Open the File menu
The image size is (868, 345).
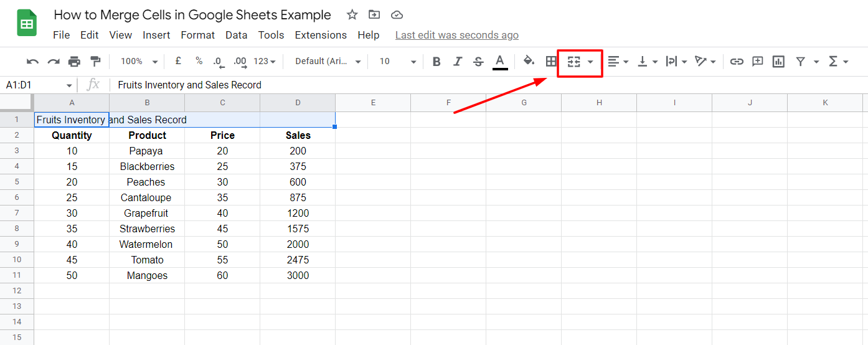[x=61, y=35]
